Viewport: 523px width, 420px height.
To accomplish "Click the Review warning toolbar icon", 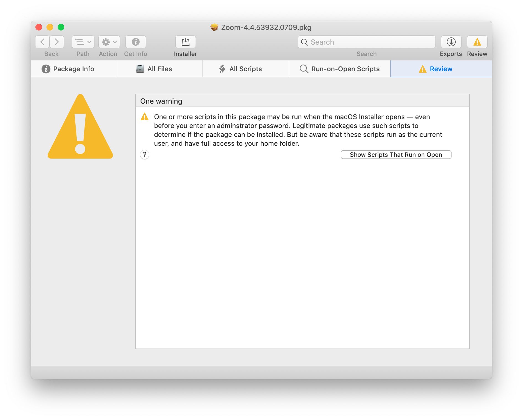I will click(x=477, y=42).
